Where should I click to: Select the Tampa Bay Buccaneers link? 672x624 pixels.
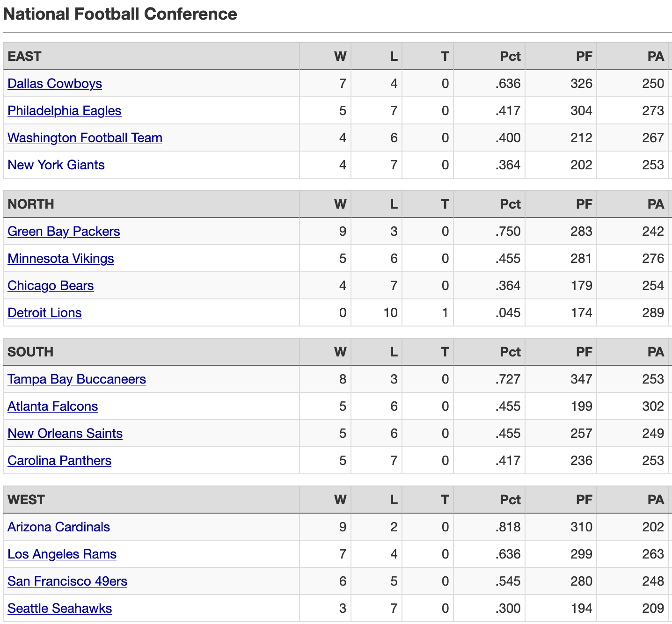77,379
